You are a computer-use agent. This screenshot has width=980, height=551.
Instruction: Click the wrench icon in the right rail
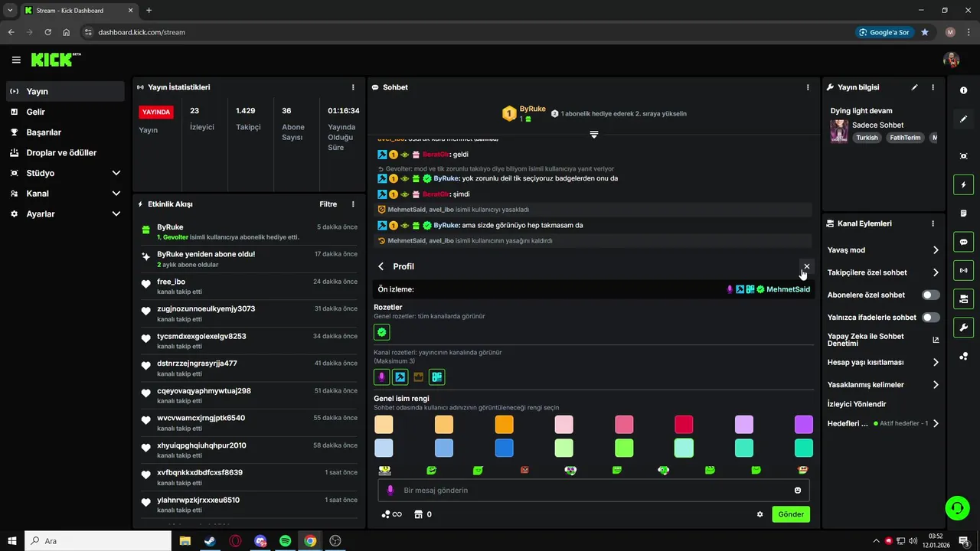click(x=963, y=328)
